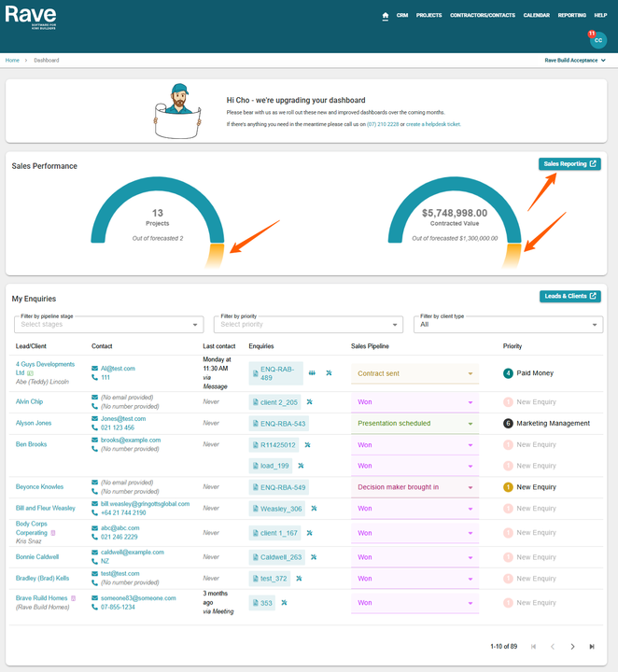Open Bradley (Brad) Kells client link
This screenshot has width=618, height=672.
(x=42, y=578)
